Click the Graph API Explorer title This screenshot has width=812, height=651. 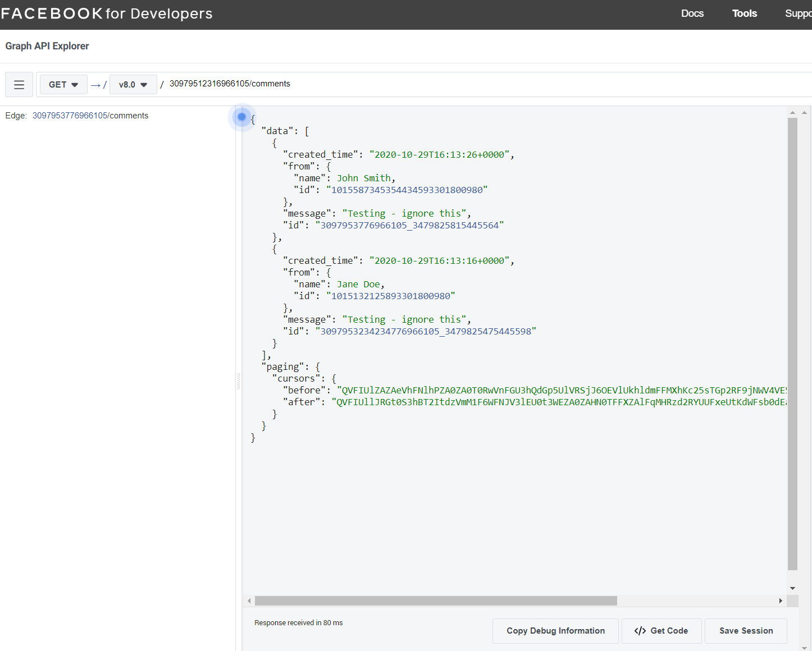[47, 46]
